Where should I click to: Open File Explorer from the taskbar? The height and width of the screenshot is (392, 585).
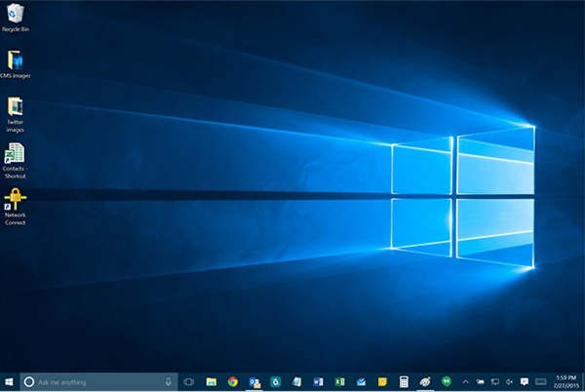212,382
